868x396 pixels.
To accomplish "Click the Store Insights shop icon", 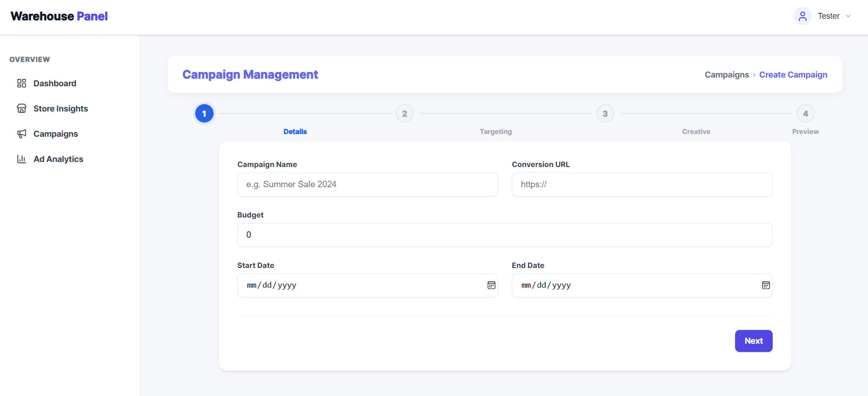I will click(x=22, y=108).
